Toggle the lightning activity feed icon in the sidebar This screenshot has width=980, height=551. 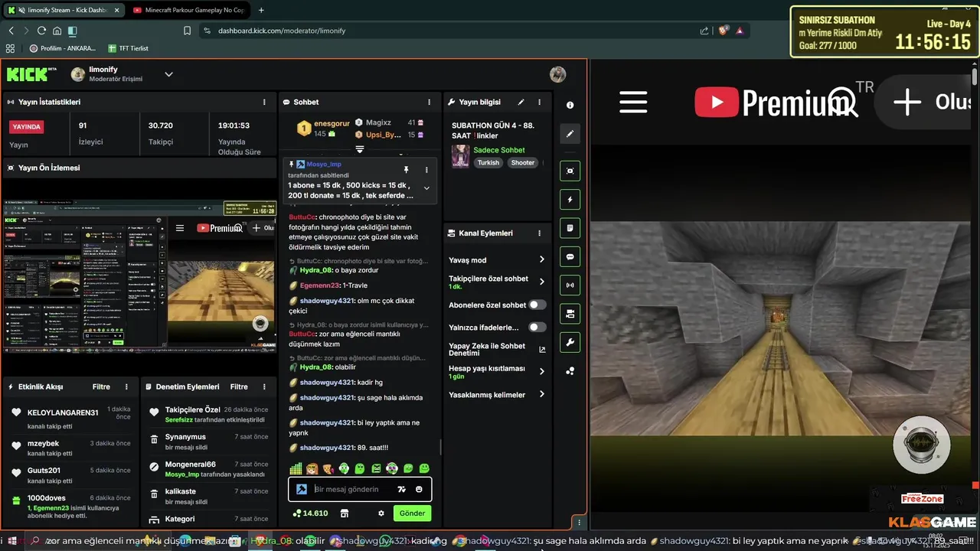tap(570, 200)
